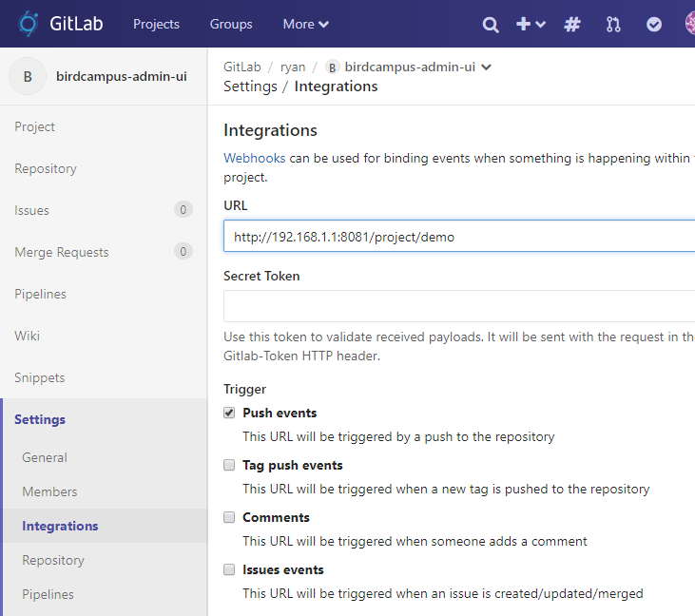Open Members under Settings
Viewport: 695px width, 616px height.
coord(49,491)
